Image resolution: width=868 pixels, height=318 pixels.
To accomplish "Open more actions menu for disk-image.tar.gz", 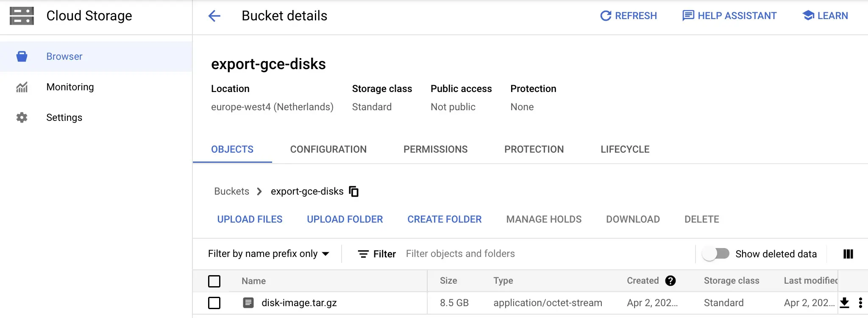I will click(860, 303).
